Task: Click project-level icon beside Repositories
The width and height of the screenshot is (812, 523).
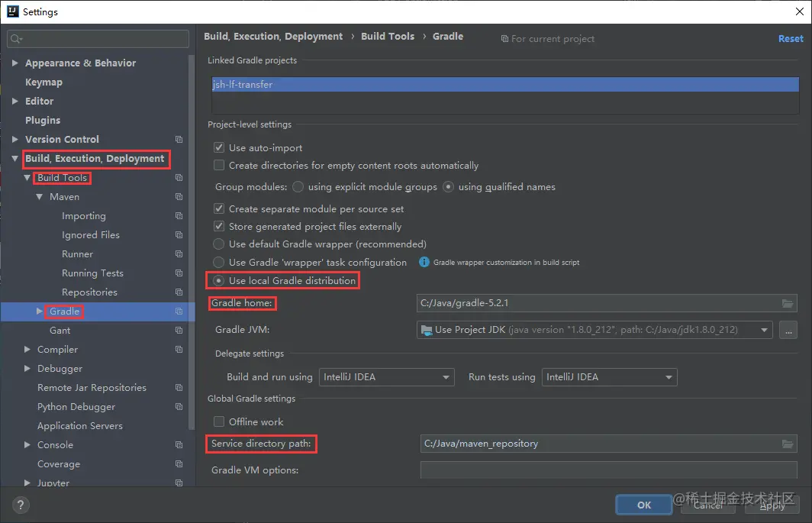Action: tap(179, 292)
